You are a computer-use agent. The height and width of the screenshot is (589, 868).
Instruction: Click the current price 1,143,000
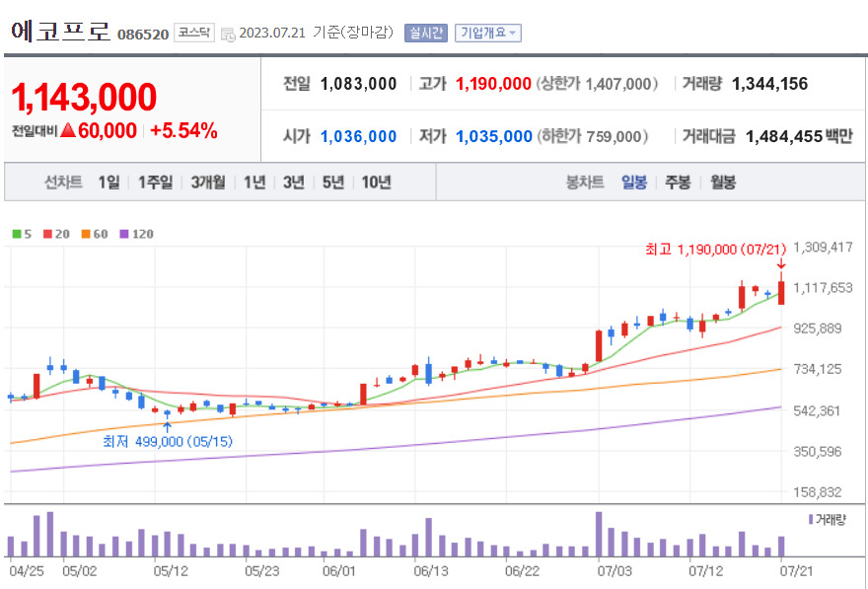84,98
